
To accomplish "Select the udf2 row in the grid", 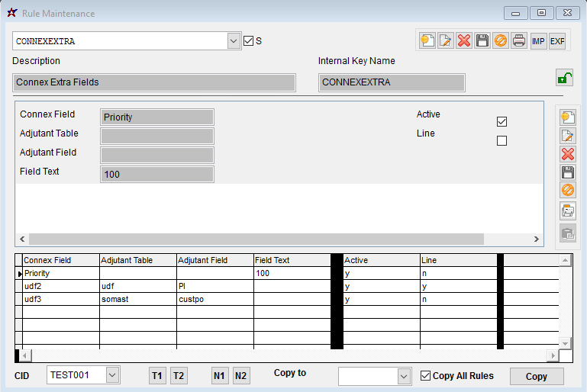I will point(60,286).
